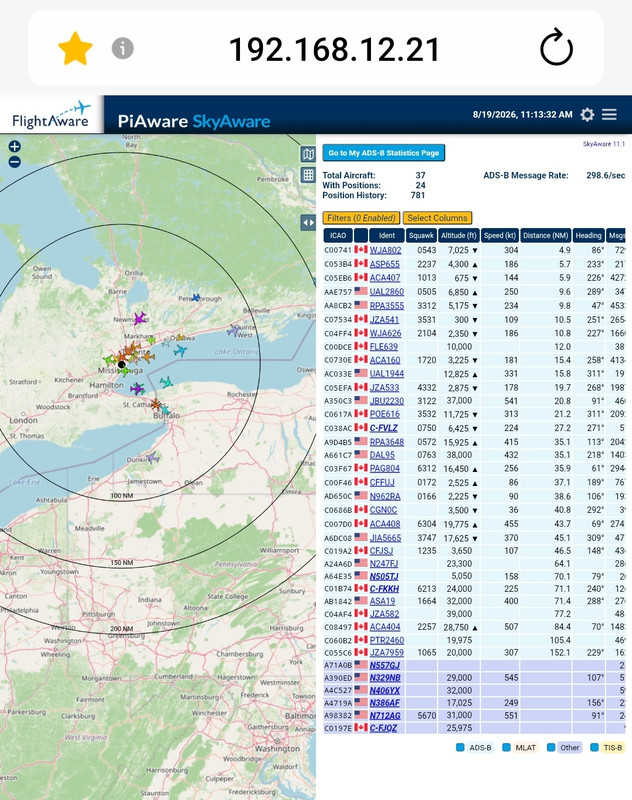The image size is (632, 800).
Task: Open flight PTR2460 link
Action: (387, 640)
